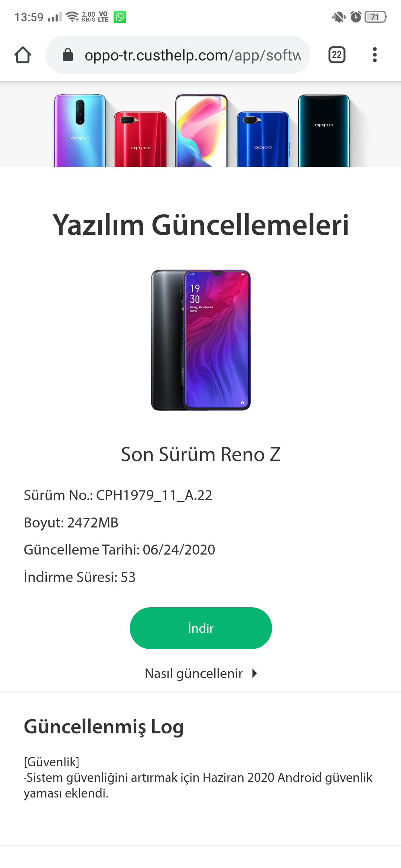Download the update with the İndir button
Screen dimensions: 401x868
(201, 628)
